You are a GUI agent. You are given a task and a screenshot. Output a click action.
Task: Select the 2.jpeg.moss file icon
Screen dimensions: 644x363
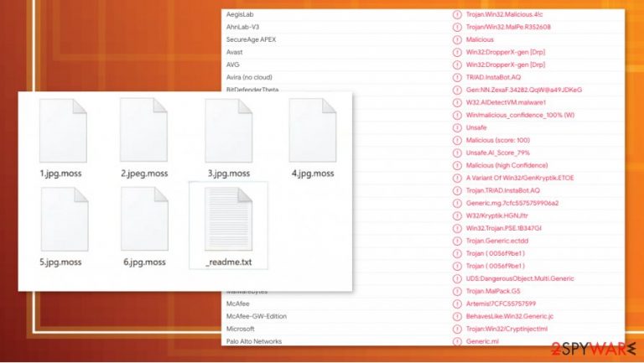click(x=143, y=130)
